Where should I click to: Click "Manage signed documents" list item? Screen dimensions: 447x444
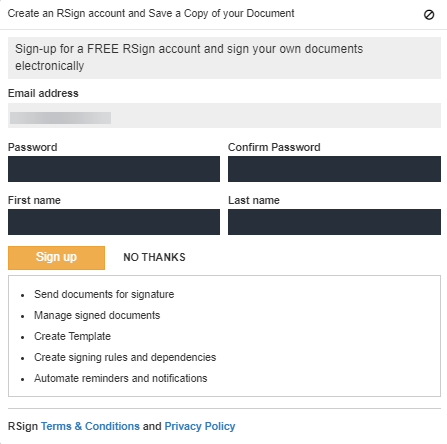pyautogui.click(x=97, y=315)
